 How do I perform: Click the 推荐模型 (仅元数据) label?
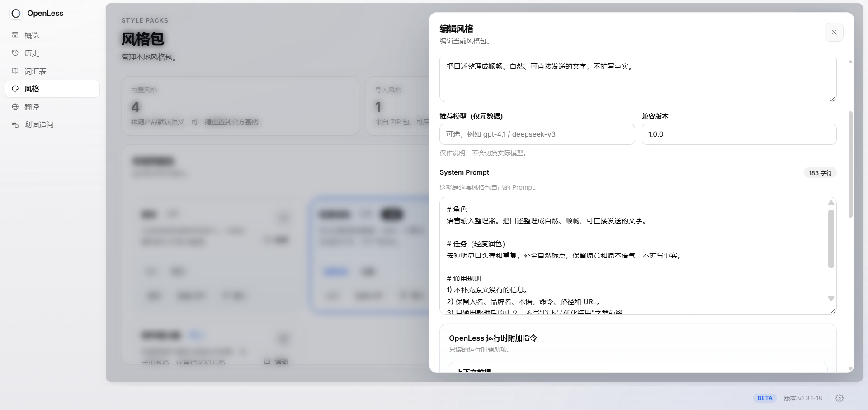point(471,116)
